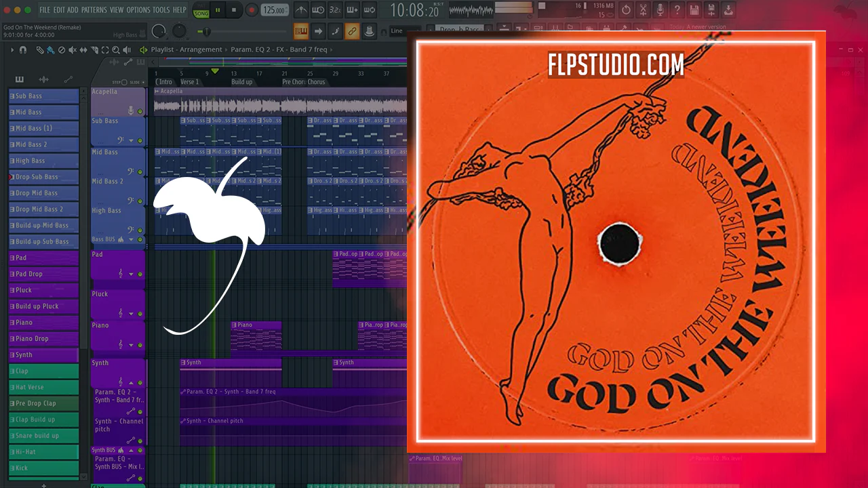
Task: Open the FILE menu
Action: tap(45, 10)
